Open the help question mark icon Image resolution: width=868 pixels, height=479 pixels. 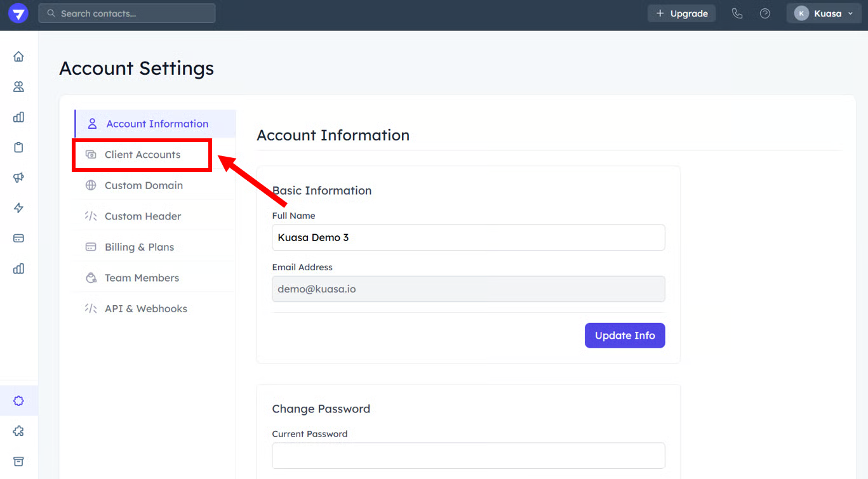(765, 13)
